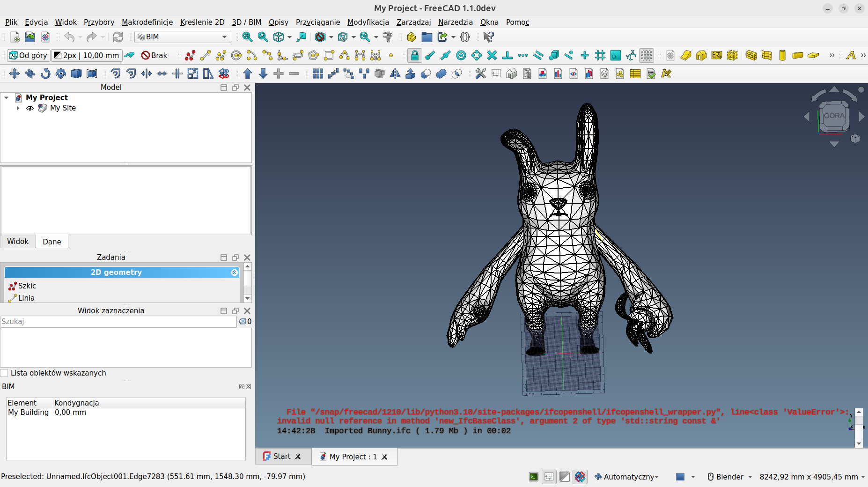Open the Modyfikacja menu
The width and height of the screenshot is (868, 487).
tap(368, 22)
